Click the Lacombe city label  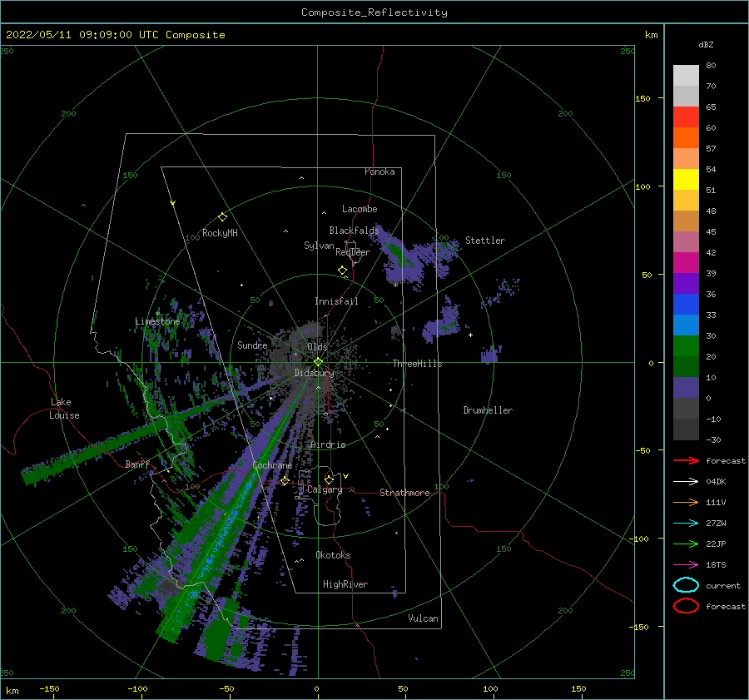coord(360,209)
